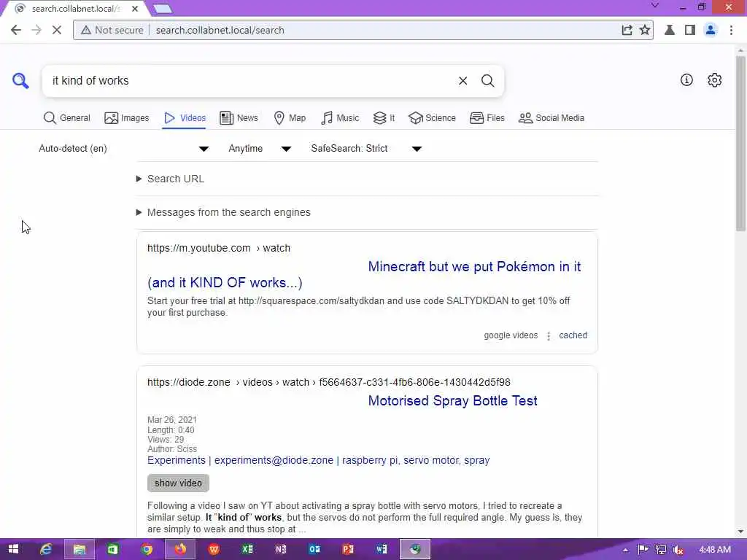Open preferences gear icon
This screenshot has width=747, height=560.
(715, 80)
